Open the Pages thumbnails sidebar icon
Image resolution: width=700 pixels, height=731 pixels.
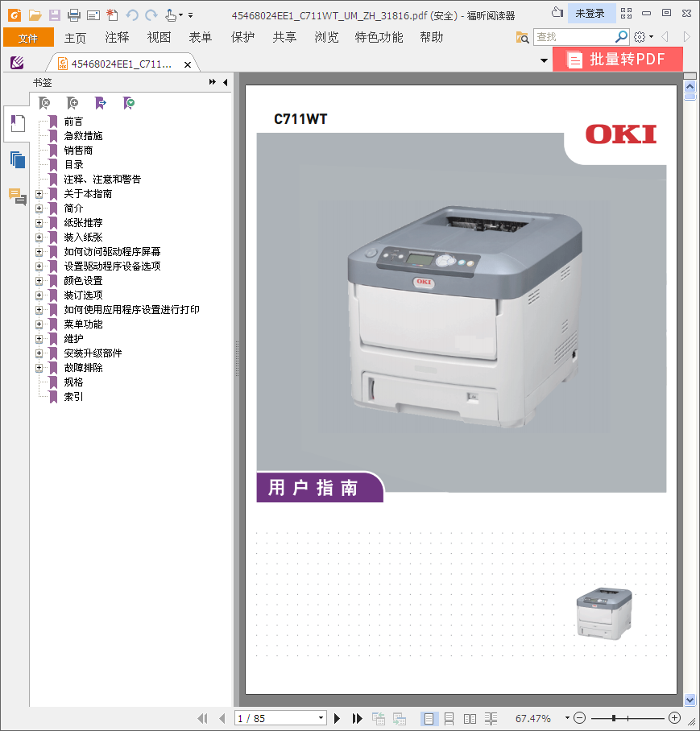pyautogui.click(x=18, y=160)
